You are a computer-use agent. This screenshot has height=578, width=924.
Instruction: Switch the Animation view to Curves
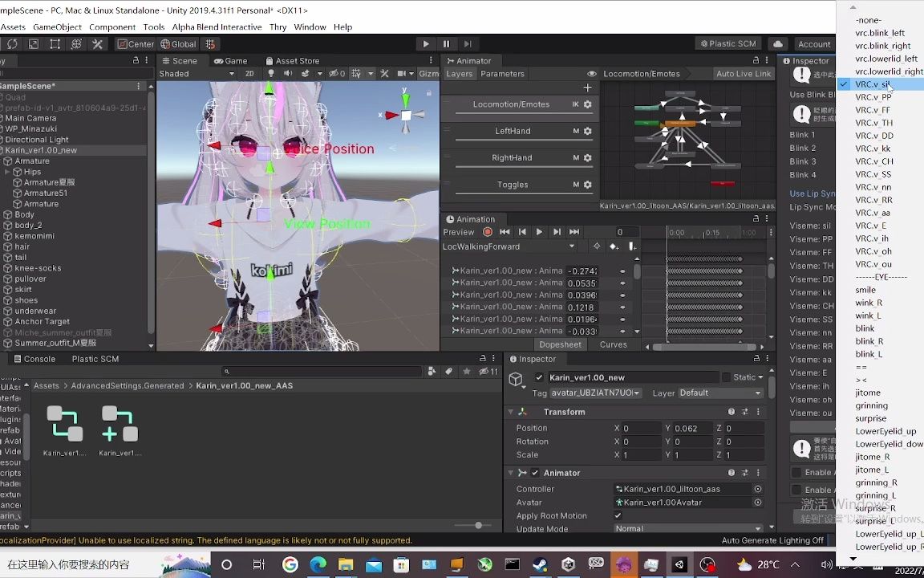click(x=614, y=344)
